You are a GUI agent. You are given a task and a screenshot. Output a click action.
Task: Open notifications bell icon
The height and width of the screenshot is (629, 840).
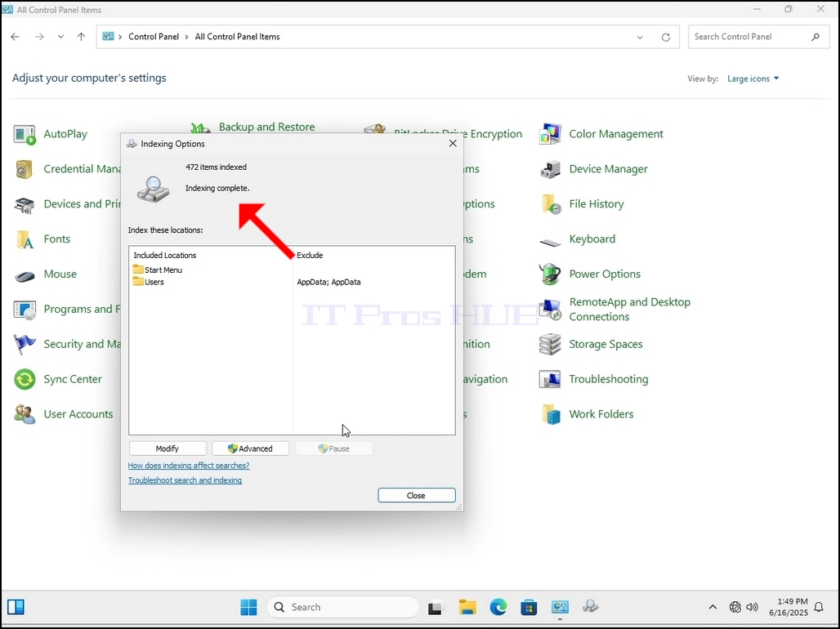pos(819,607)
